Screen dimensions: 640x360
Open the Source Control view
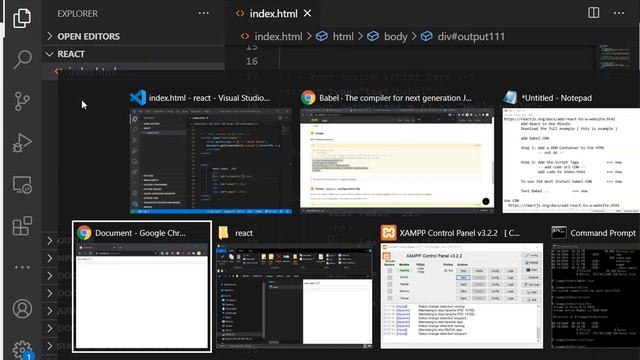point(22,101)
